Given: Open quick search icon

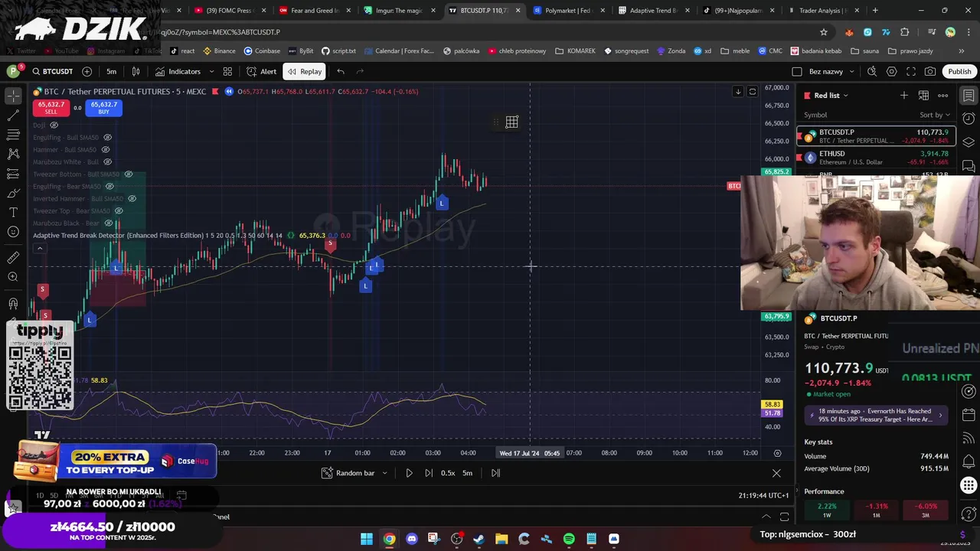Looking at the screenshot, I should (872, 71).
